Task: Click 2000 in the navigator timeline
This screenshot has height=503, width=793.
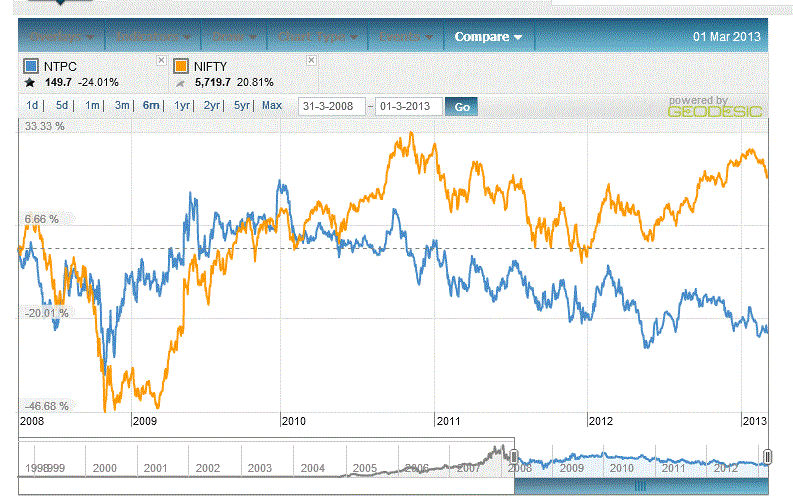Action: (105, 468)
